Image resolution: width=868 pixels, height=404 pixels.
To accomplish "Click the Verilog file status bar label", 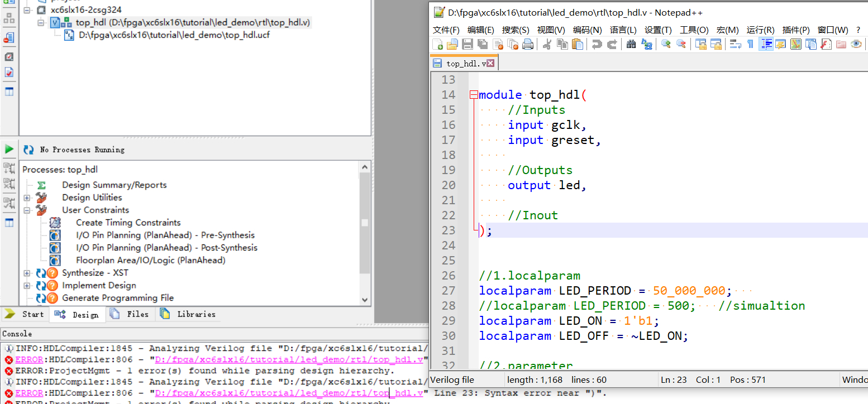I will click(x=452, y=380).
